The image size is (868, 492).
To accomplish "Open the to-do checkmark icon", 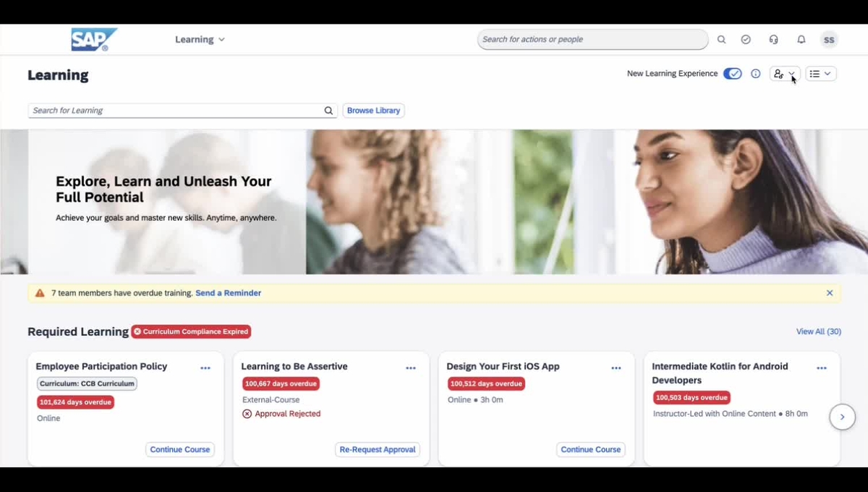I will tap(746, 40).
